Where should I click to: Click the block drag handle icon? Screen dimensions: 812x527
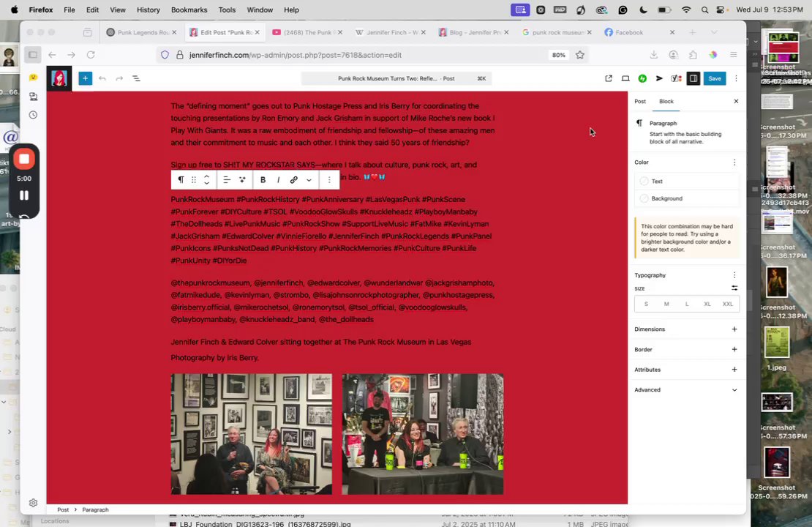point(194,180)
